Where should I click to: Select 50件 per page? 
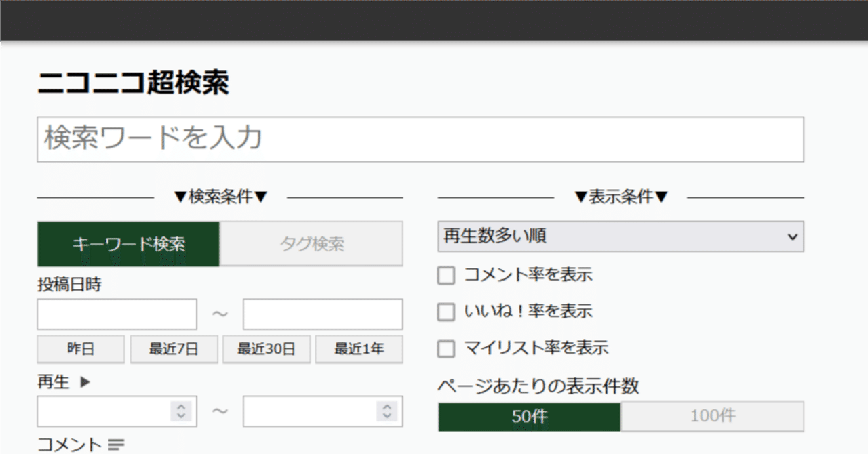(x=530, y=416)
